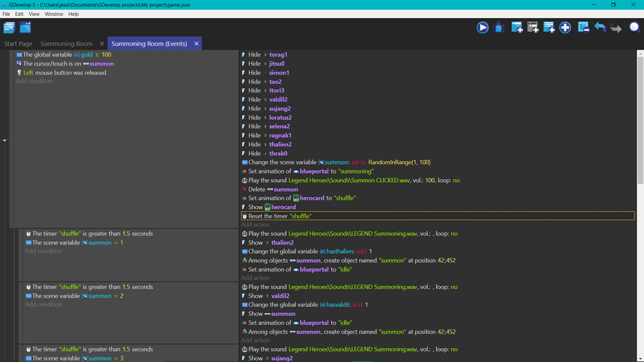Click Add condition under mouse button released
This screenshot has height=362, width=644.
(35, 81)
